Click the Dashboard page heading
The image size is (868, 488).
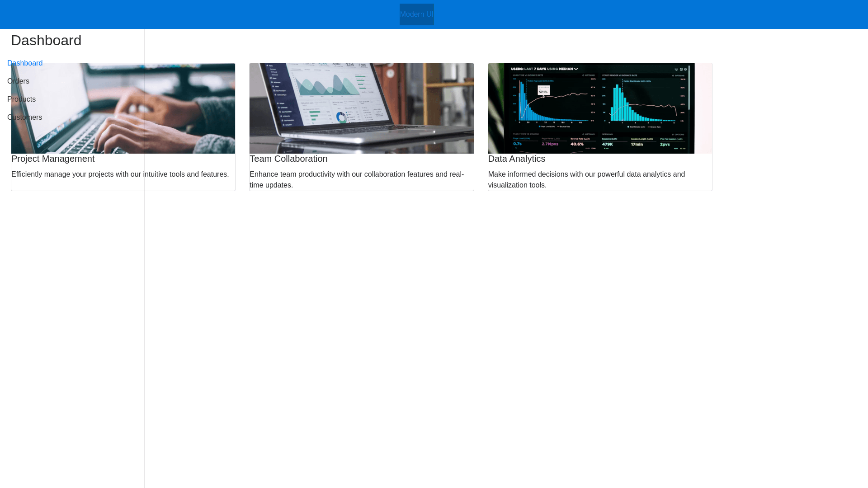[x=46, y=40]
